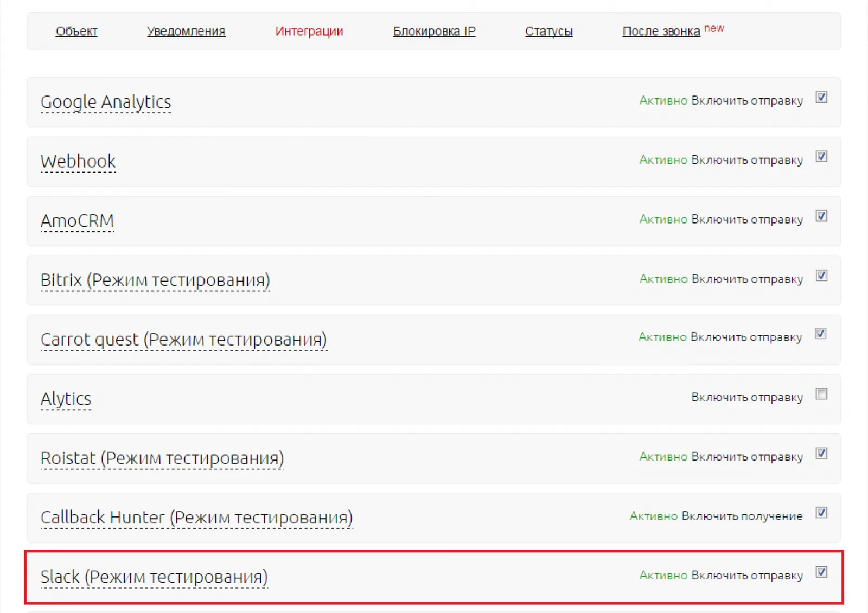Expand the Carrot quest integration
This screenshot has width=868, height=613.
pyautogui.click(x=184, y=340)
